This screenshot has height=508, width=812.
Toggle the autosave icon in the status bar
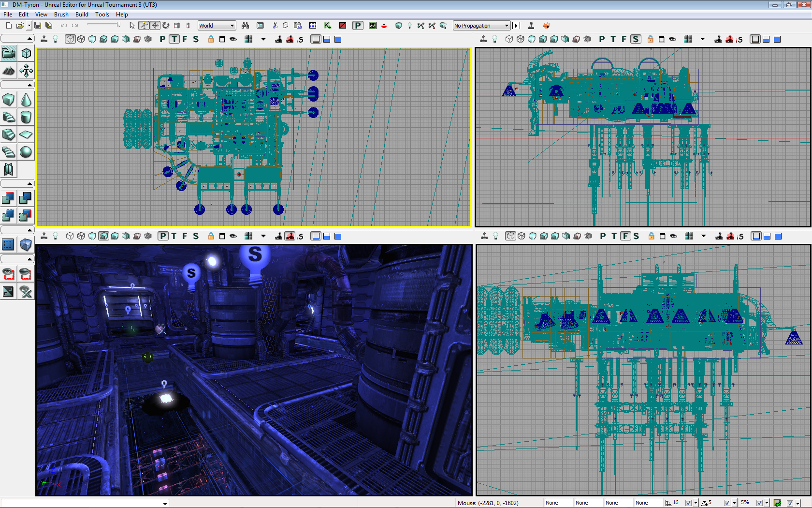[x=777, y=503]
